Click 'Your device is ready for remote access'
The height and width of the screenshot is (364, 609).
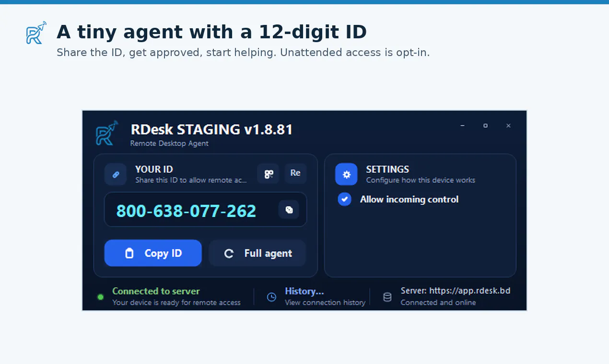coord(176,302)
